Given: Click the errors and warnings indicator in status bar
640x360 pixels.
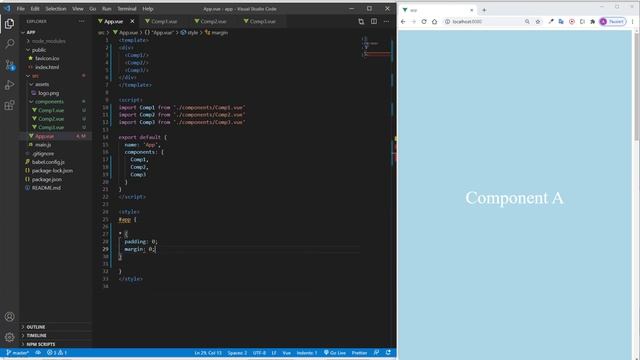Looking at the screenshot, I should click(x=57, y=353).
